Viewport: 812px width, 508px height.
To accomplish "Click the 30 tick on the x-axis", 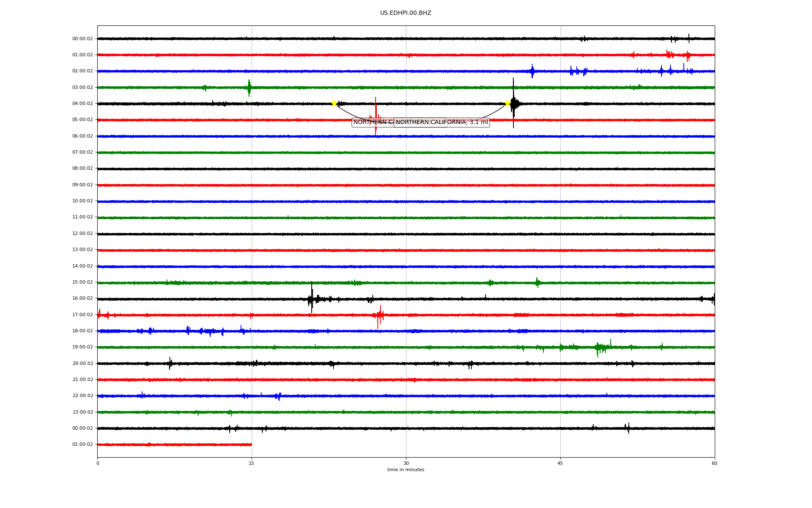I will pyautogui.click(x=406, y=463).
